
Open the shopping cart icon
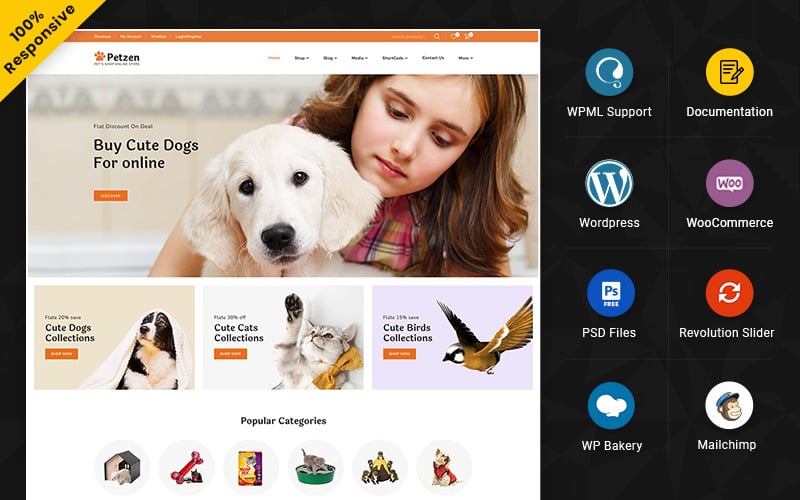[x=467, y=36]
